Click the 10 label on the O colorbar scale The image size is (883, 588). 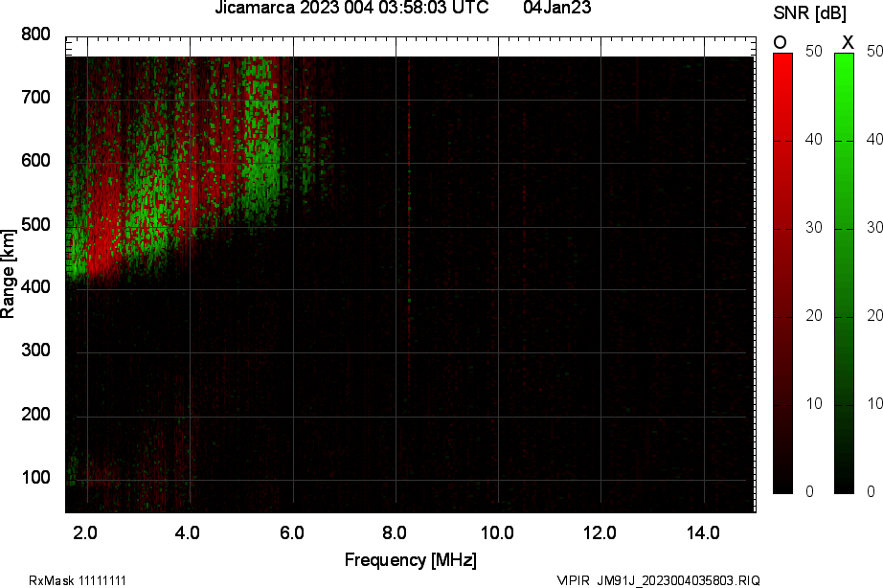point(814,404)
